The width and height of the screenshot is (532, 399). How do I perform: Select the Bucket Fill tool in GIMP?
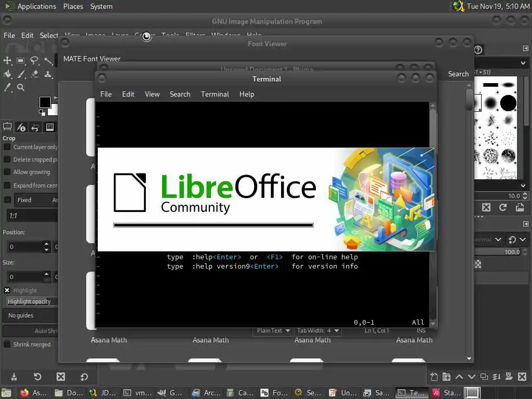pyautogui.click(x=7, y=74)
